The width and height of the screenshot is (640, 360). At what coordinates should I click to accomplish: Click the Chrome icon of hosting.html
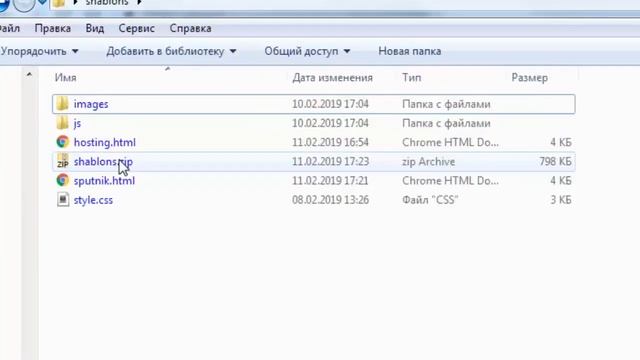(62, 142)
